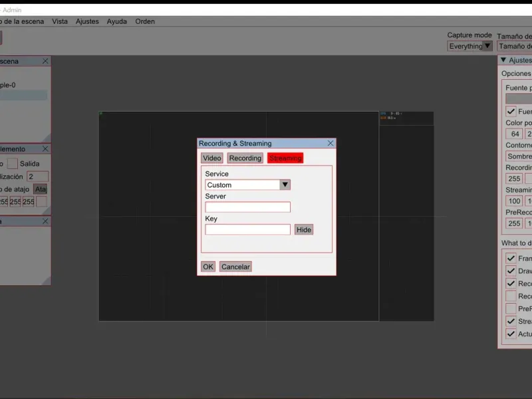Click the Color field showing 64
Screen dimensions: 532x399
514,134
